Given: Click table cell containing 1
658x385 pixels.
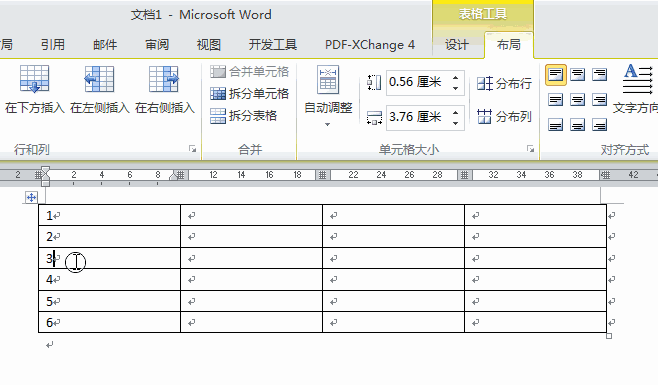Looking at the screenshot, I should (x=109, y=215).
